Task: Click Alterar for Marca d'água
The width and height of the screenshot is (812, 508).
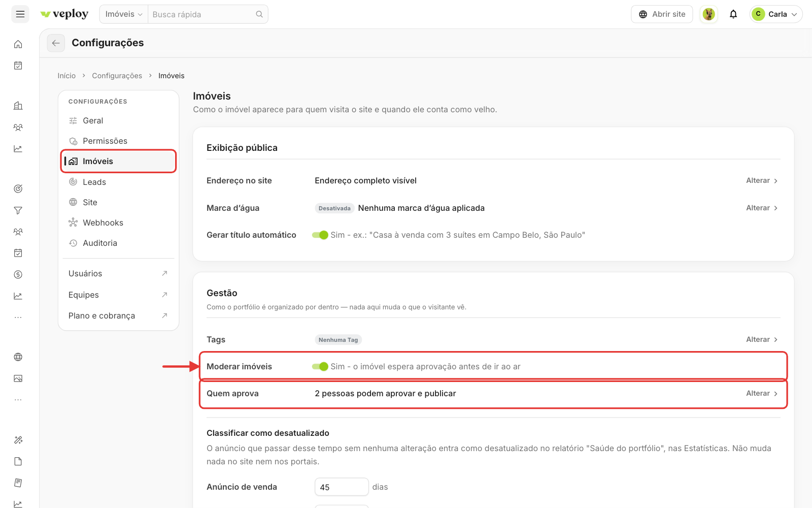Action: point(762,208)
